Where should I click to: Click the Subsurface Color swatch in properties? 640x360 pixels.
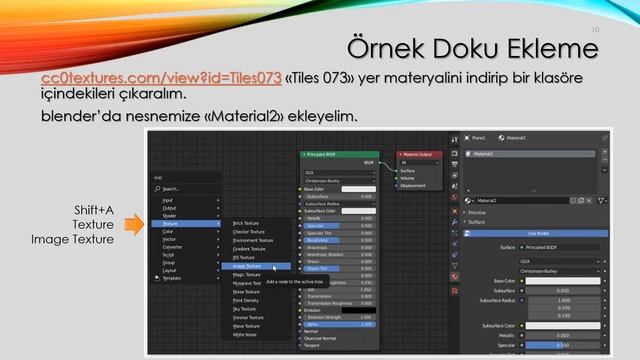[x=562, y=326]
